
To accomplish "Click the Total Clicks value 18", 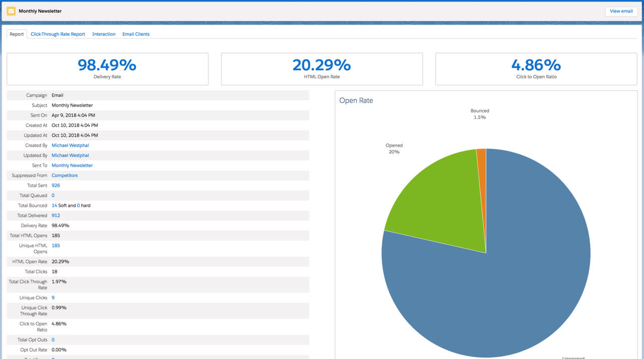I will pos(54,272).
